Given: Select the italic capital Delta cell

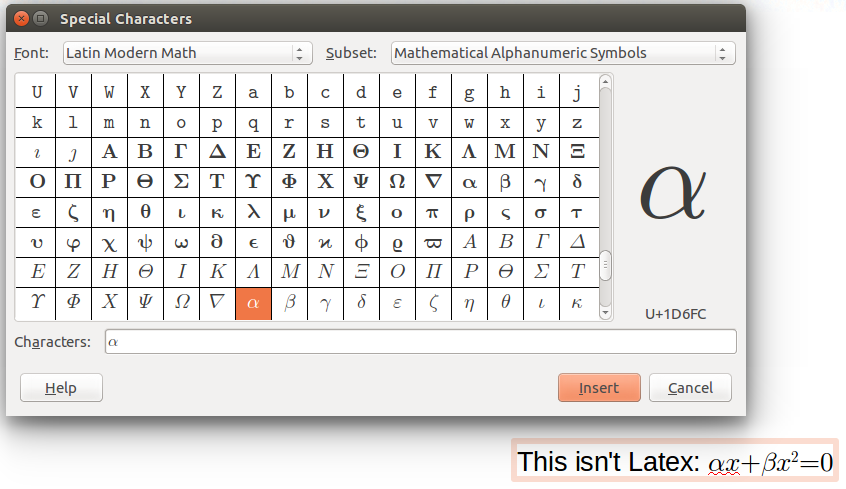Looking at the screenshot, I should [579, 242].
